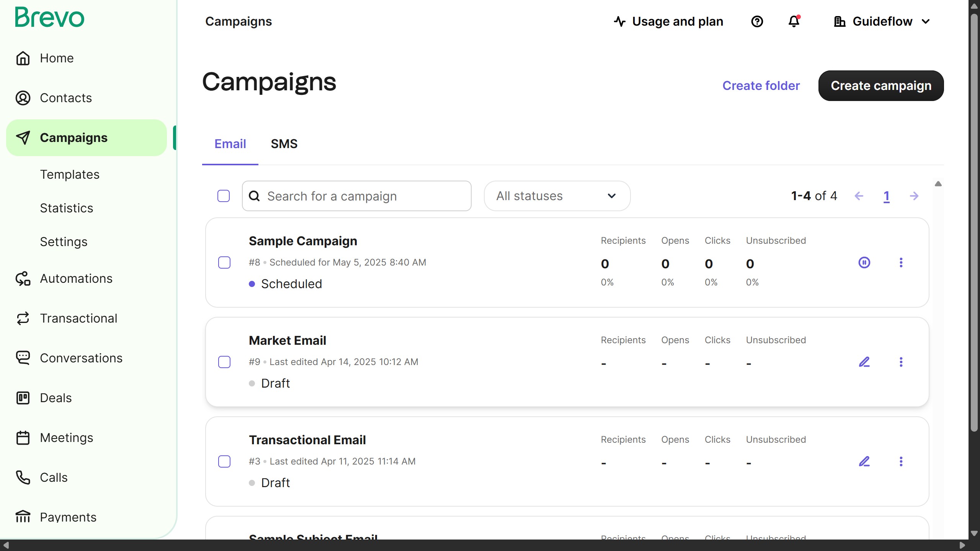Click the Create folder link

click(x=761, y=86)
